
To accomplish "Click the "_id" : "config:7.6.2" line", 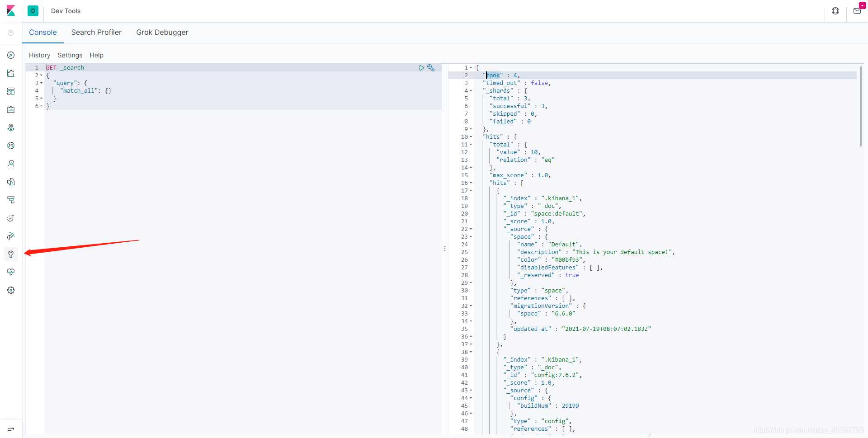I will [542, 375].
